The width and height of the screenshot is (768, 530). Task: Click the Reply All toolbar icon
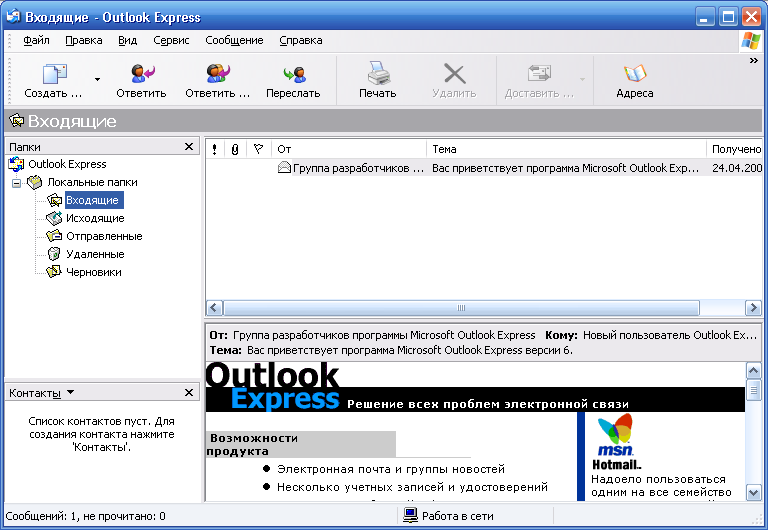pyautogui.click(x=217, y=73)
